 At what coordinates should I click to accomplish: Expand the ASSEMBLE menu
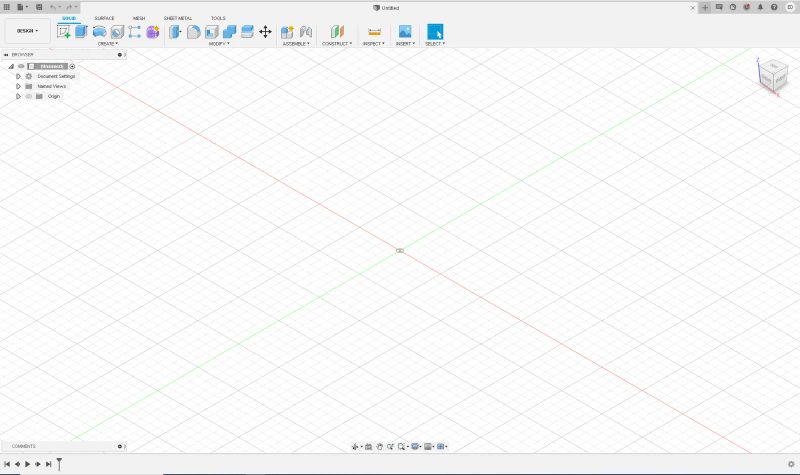coord(296,44)
